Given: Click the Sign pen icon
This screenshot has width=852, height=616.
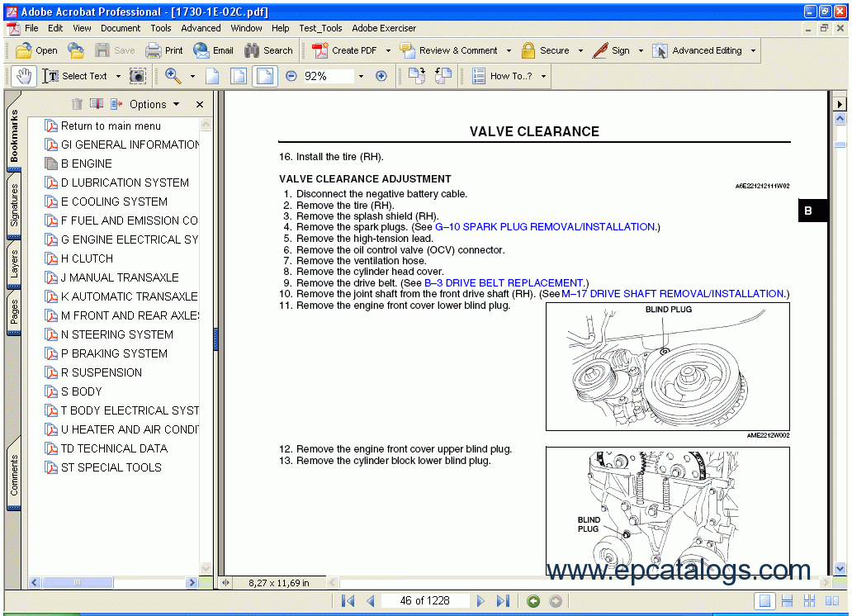Looking at the screenshot, I should tap(600, 50).
